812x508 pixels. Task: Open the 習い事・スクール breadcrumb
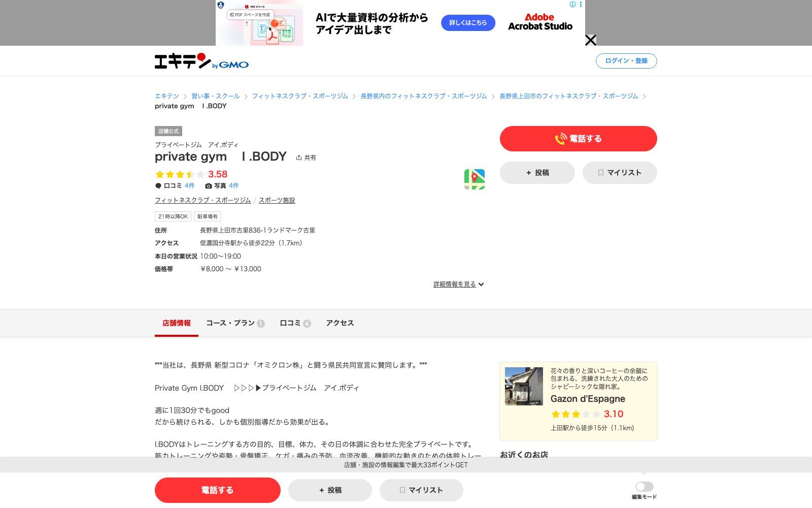(216, 96)
